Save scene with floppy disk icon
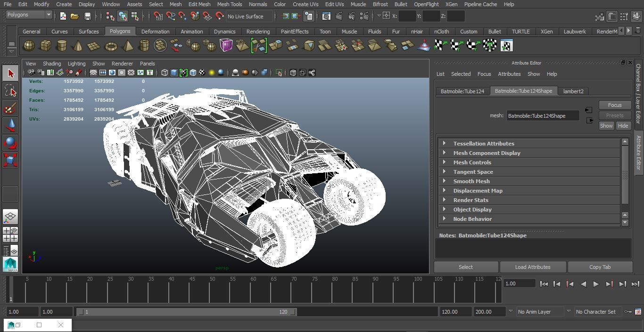Image resolution: width=644 pixels, height=332 pixels. pyautogui.click(x=87, y=16)
